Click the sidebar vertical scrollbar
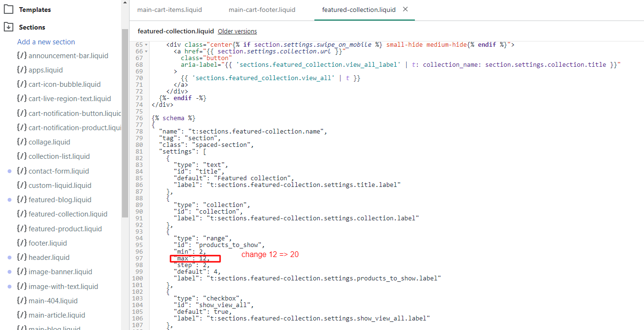The width and height of the screenshot is (644, 330). point(125,124)
